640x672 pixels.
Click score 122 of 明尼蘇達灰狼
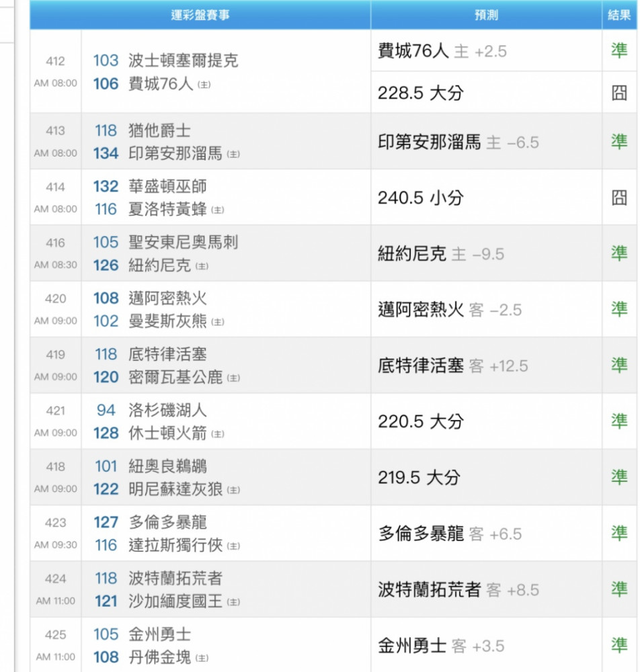click(106, 489)
